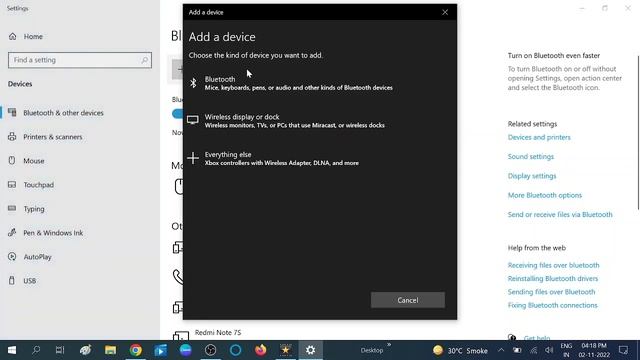Click the Mouse sidebar icon
Viewport: 640px width, 360px height.
(x=12, y=160)
